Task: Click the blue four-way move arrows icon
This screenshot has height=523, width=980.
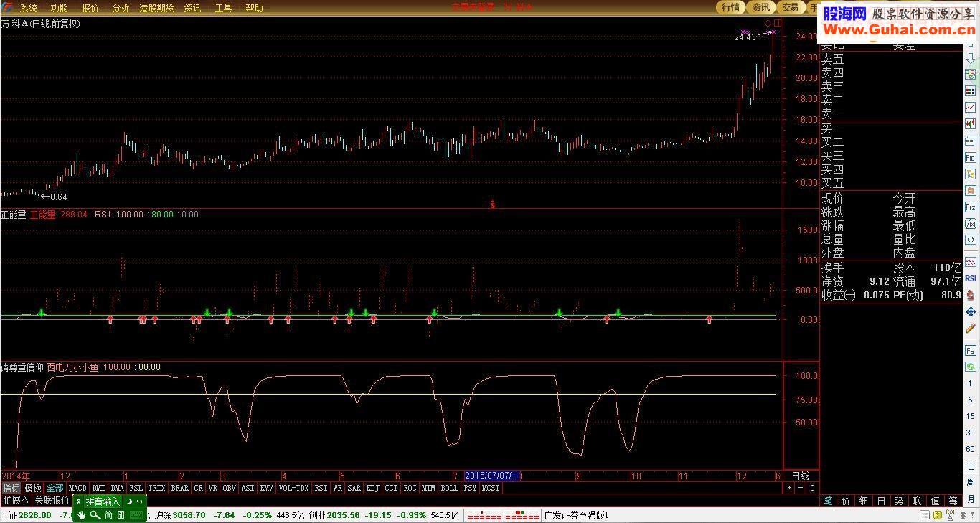Action: click(970, 311)
